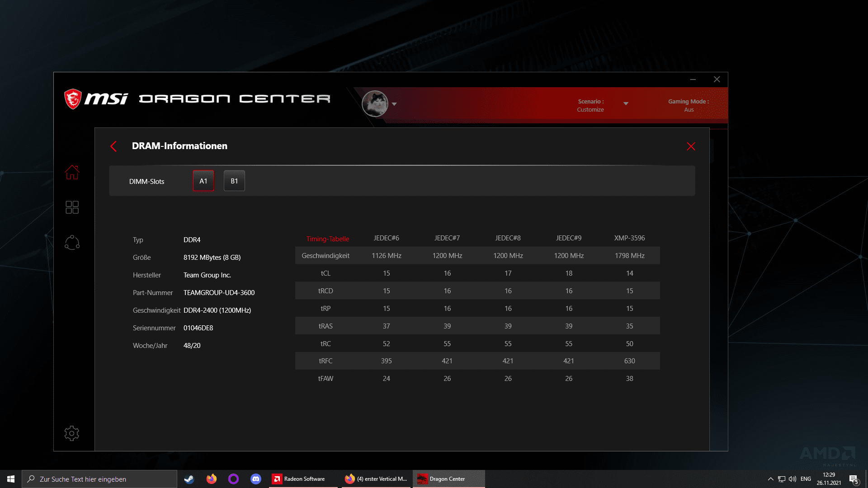This screenshot has height=488, width=868.
Task: Open Firefox from the taskbar
Action: pyautogui.click(x=211, y=479)
